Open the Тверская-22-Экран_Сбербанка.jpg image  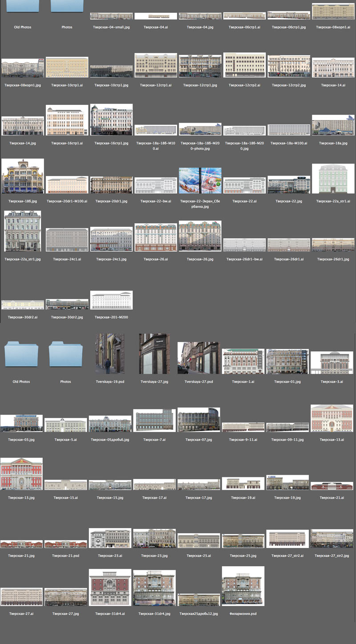200,180
